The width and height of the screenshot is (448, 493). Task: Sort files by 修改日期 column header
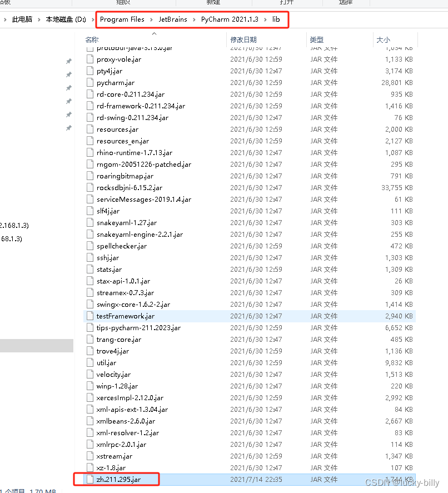(x=243, y=39)
